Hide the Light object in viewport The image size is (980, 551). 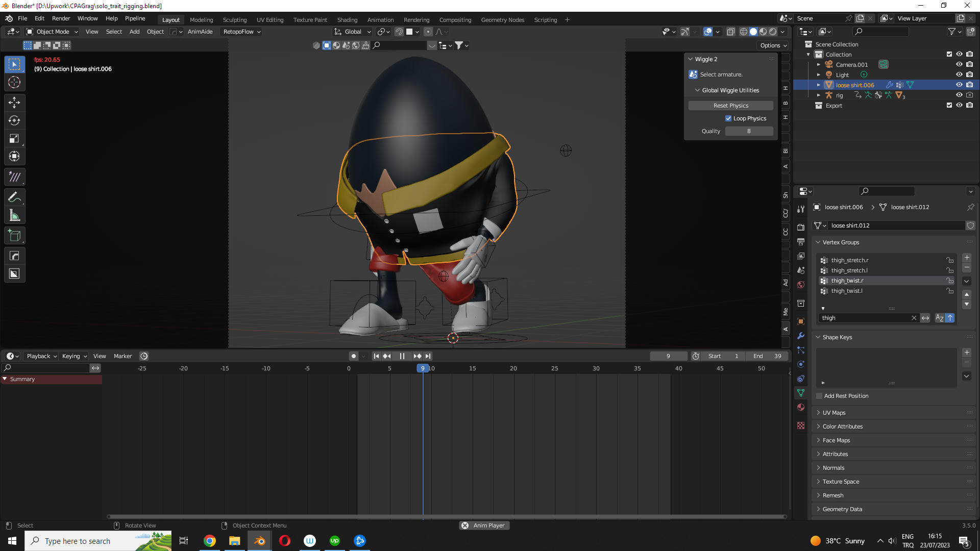959,74
